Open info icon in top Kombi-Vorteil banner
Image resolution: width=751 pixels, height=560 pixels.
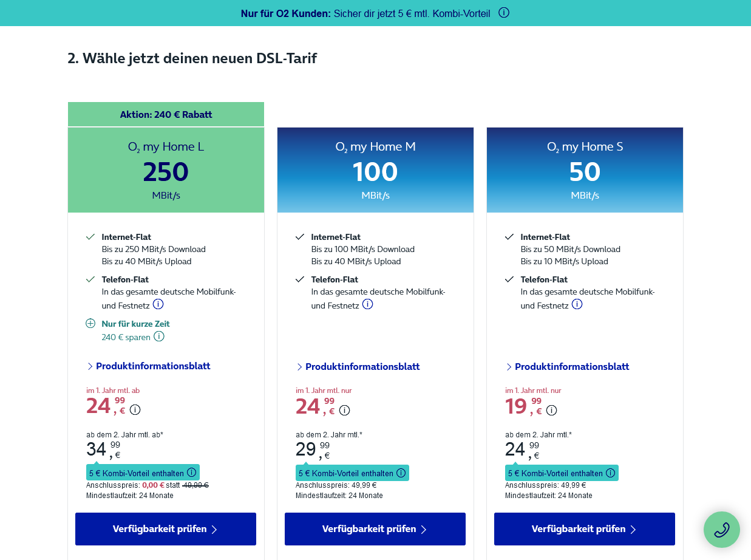tap(504, 13)
